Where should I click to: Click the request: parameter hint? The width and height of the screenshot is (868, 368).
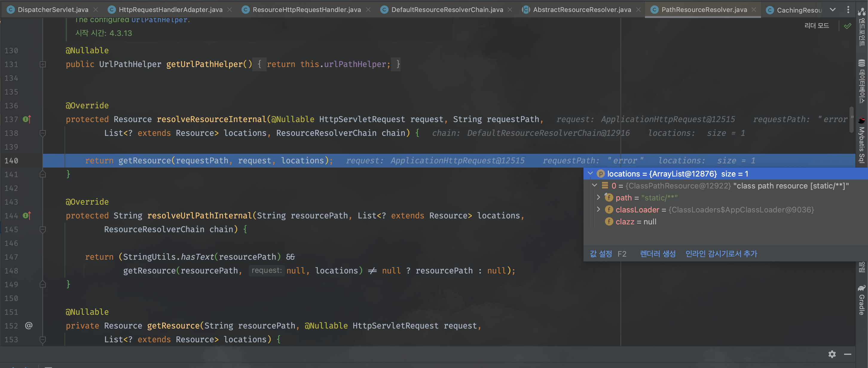coord(267,270)
